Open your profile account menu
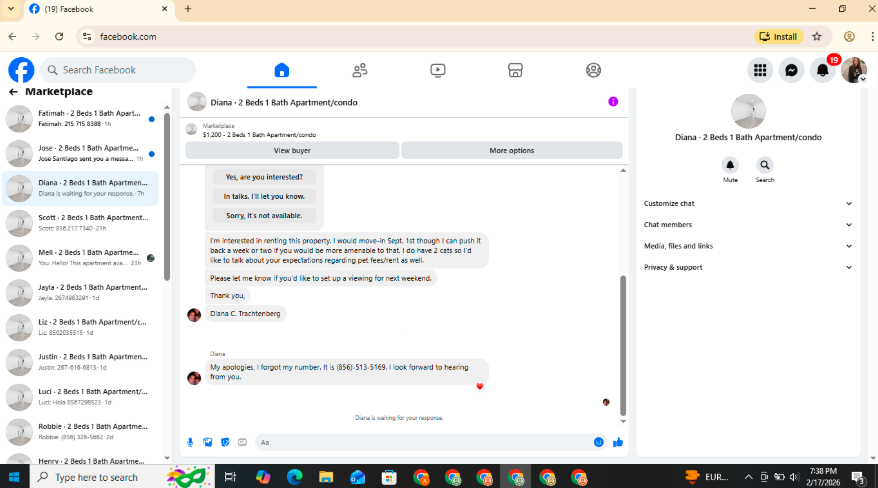 click(854, 70)
